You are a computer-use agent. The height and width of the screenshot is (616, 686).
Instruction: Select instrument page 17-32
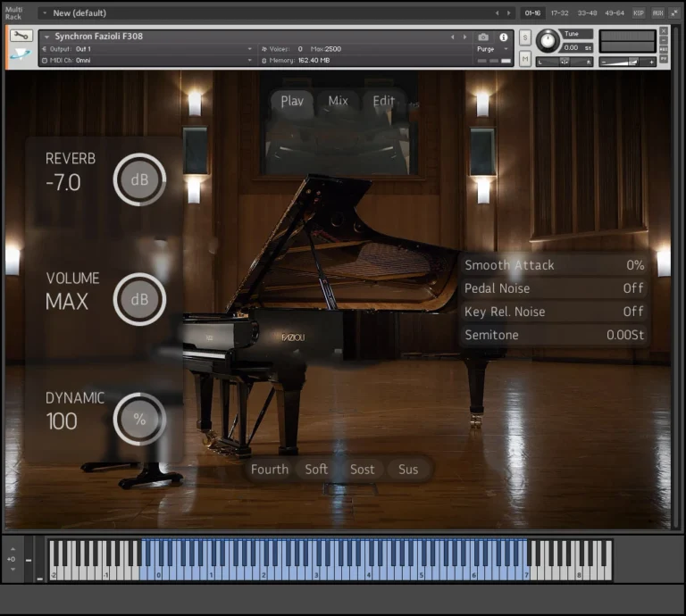tap(559, 13)
